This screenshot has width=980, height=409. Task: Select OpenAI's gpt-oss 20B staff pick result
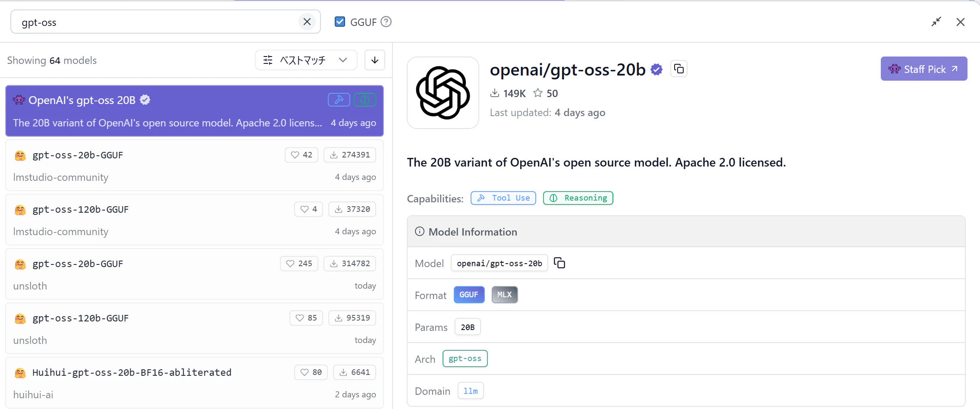pos(195,111)
